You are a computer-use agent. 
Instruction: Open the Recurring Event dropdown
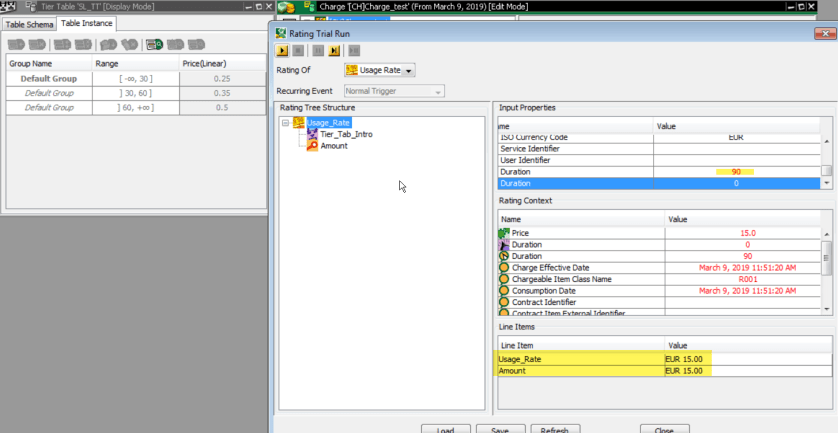(x=437, y=91)
